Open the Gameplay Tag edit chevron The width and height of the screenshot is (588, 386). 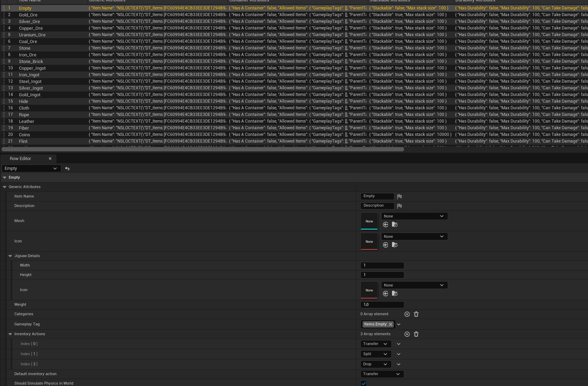[x=399, y=324]
